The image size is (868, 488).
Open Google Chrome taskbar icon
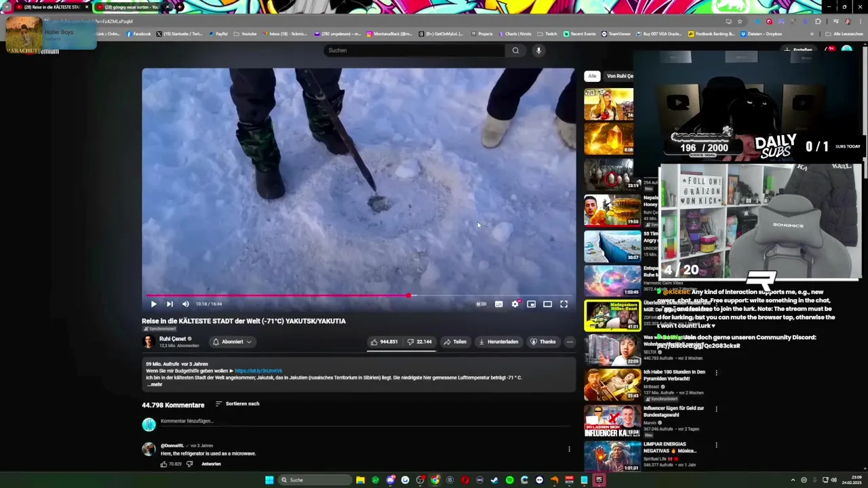click(435, 480)
